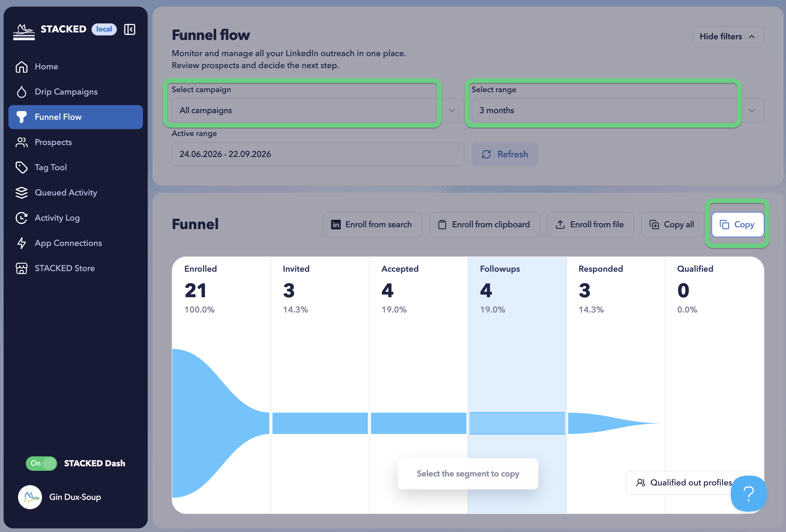The width and height of the screenshot is (786, 532).
Task: Open the Select range 3 months dropdown
Action: coord(618,110)
